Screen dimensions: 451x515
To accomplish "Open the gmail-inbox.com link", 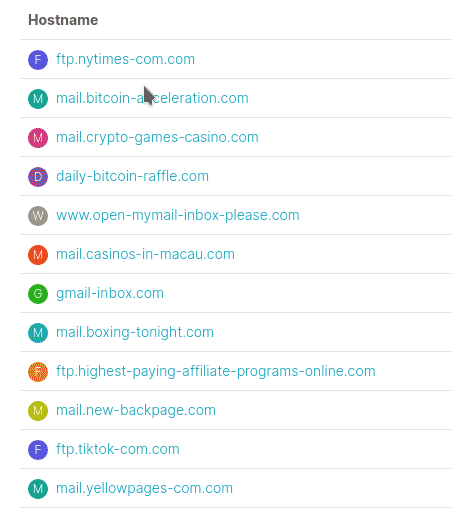I will click(110, 293).
